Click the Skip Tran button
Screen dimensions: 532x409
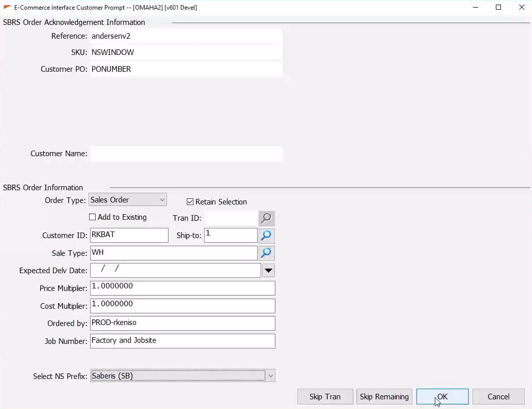[x=325, y=397]
